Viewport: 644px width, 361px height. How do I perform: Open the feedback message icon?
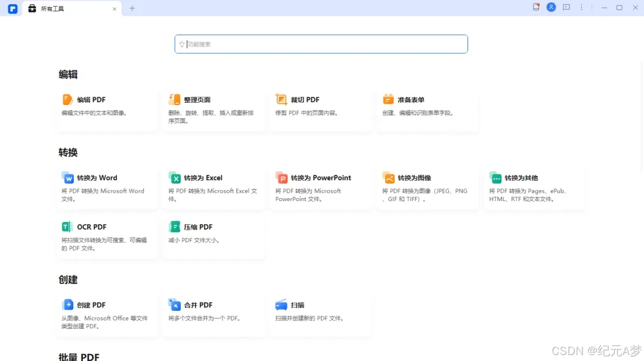[566, 7]
